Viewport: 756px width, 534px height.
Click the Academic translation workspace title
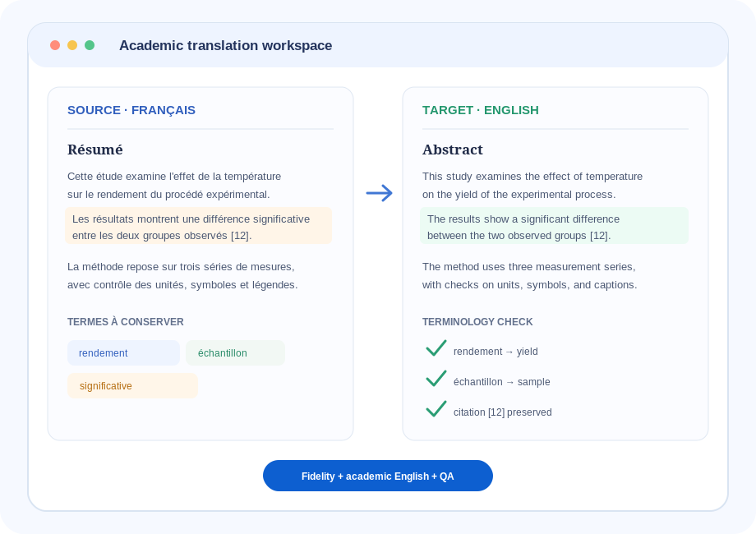click(226, 45)
